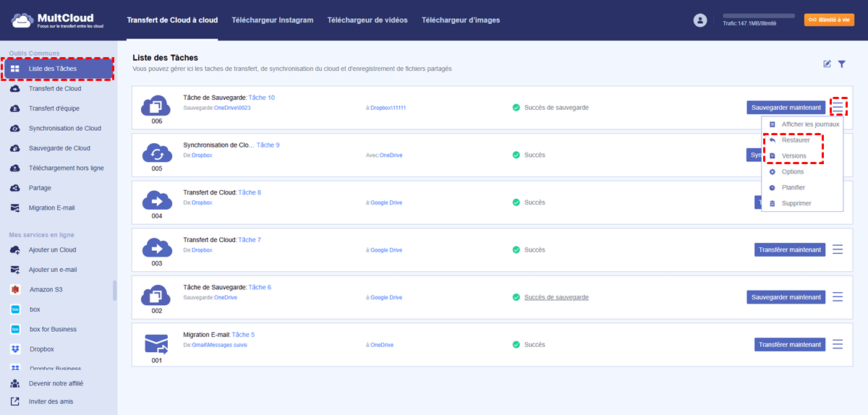Select the Dropbox service entry
Image resolution: width=868 pixels, height=415 pixels.
[x=42, y=349]
